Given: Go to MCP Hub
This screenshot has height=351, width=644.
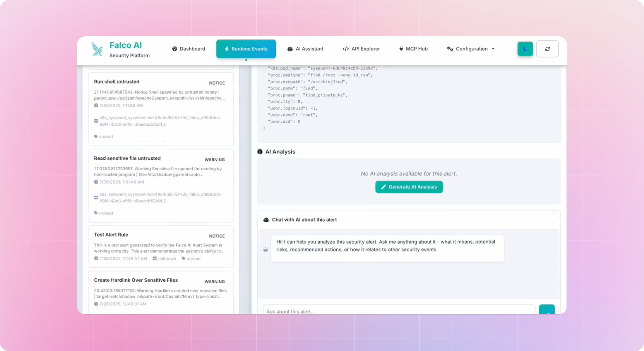Looking at the screenshot, I should 413,49.
